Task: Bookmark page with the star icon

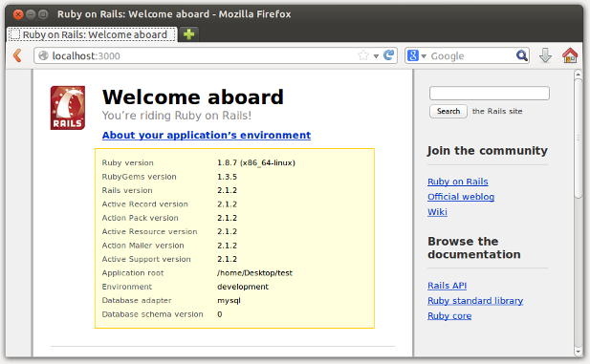Action: [x=363, y=55]
